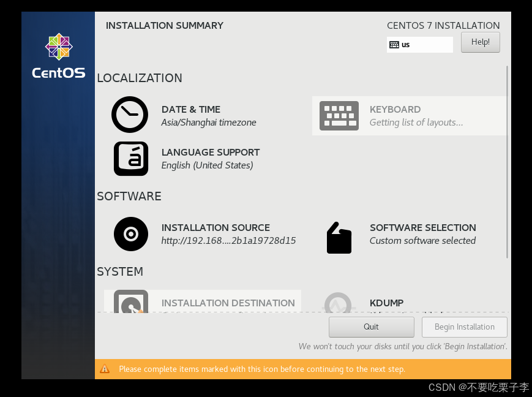Open Date & Time clock icon

point(130,115)
